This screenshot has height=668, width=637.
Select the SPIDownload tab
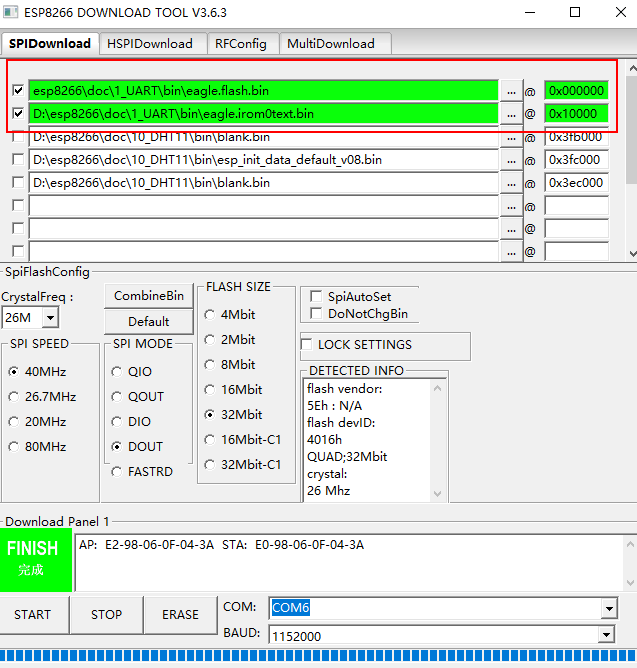50,43
